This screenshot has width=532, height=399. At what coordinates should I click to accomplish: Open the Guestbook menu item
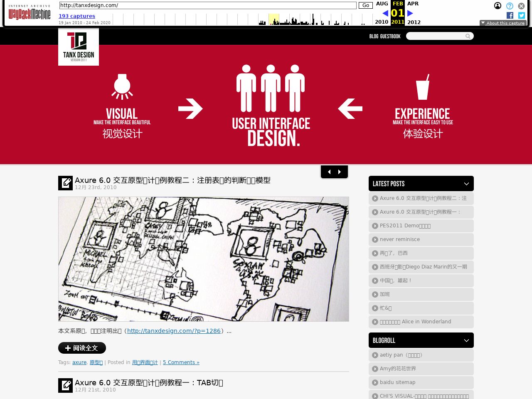point(390,37)
